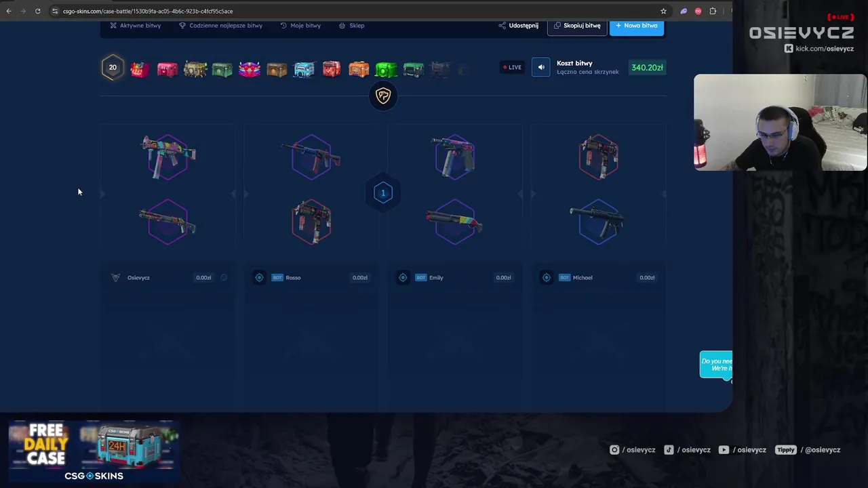The image size is (868, 488).
Task: Open the Sklep tab
Action: coord(351,25)
